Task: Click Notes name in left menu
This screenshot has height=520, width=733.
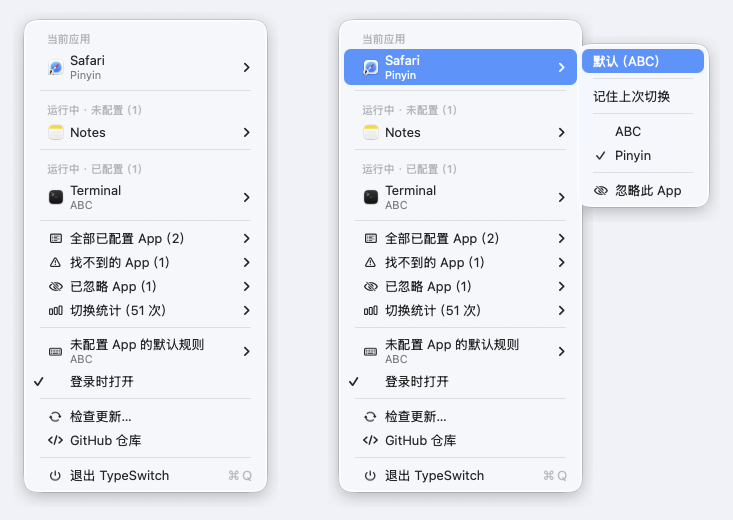Action: [87, 132]
